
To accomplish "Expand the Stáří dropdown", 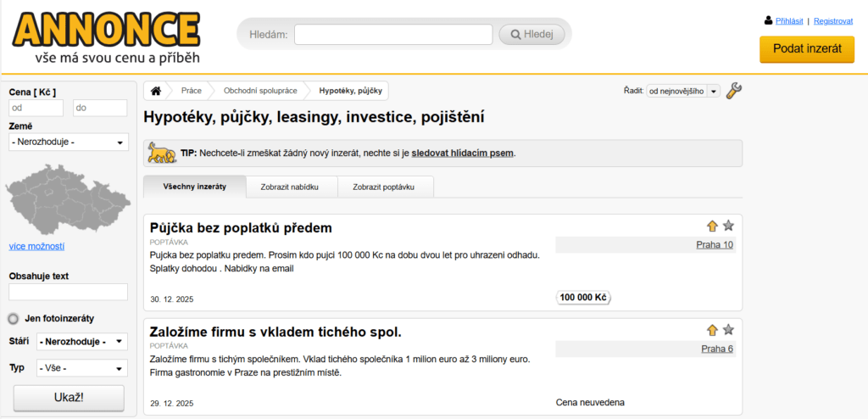I will coord(82,343).
